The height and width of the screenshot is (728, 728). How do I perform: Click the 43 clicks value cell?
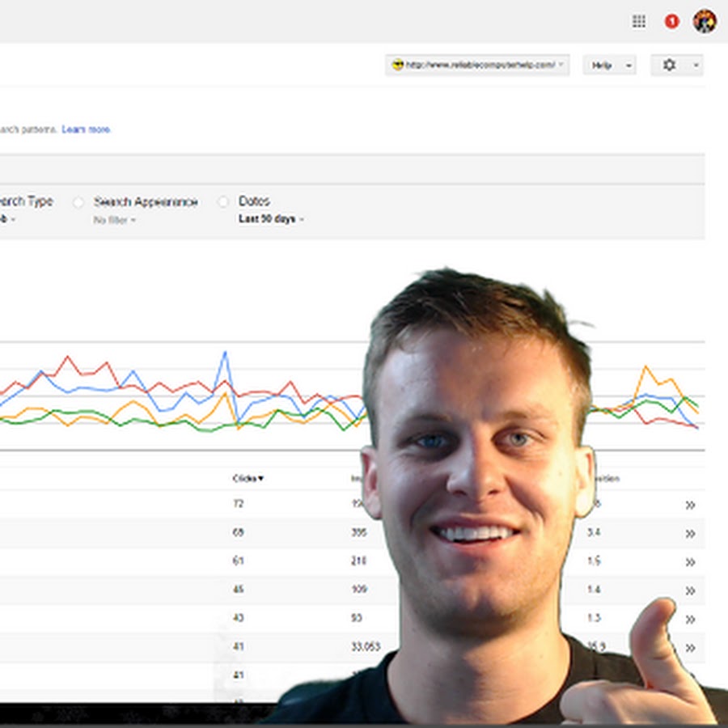(238, 618)
